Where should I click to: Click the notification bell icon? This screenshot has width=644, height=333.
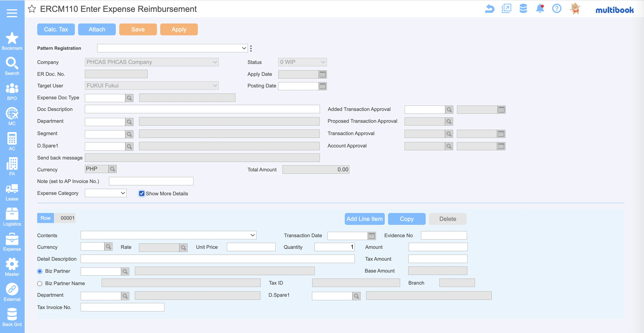pyautogui.click(x=540, y=9)
